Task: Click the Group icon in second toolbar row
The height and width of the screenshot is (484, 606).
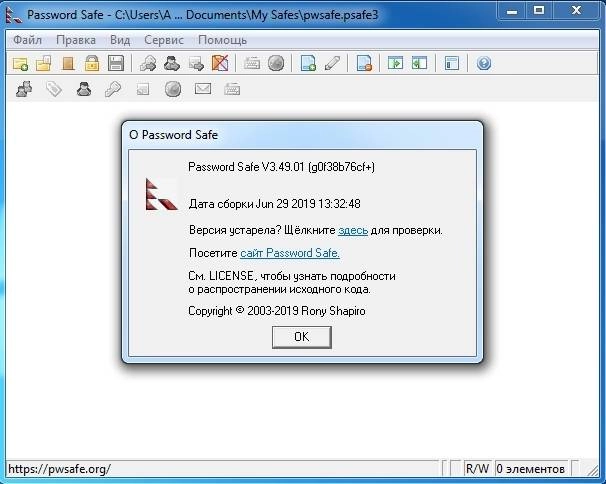Action: point(24,89)
